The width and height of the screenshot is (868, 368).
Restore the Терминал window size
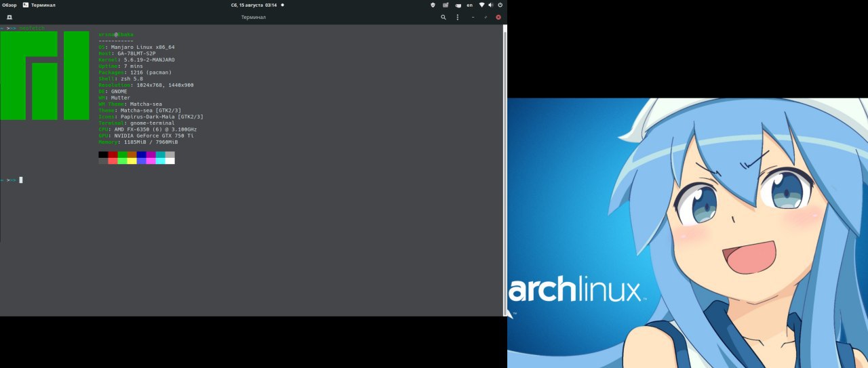pyautogui.click(x=486, y=17)
